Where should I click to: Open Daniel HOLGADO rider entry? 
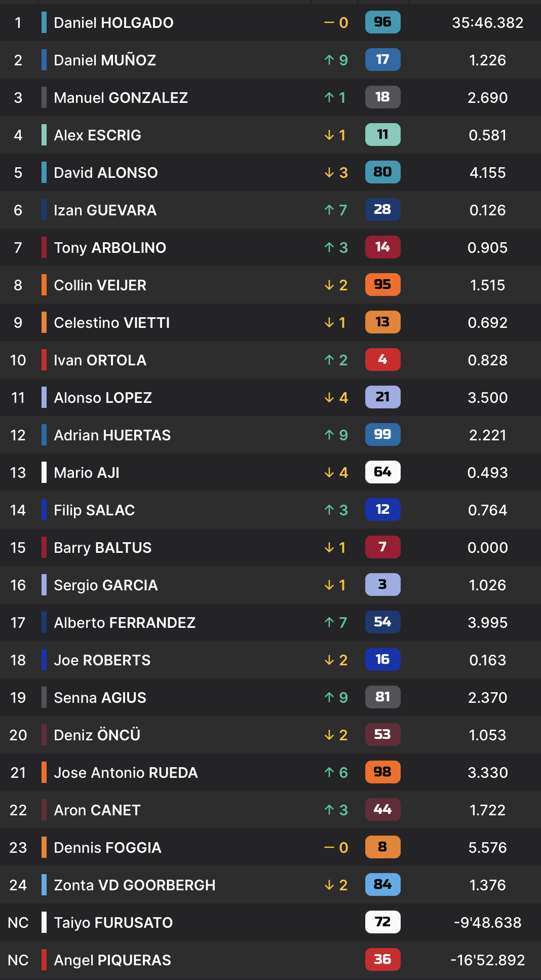tap(113, 23)
